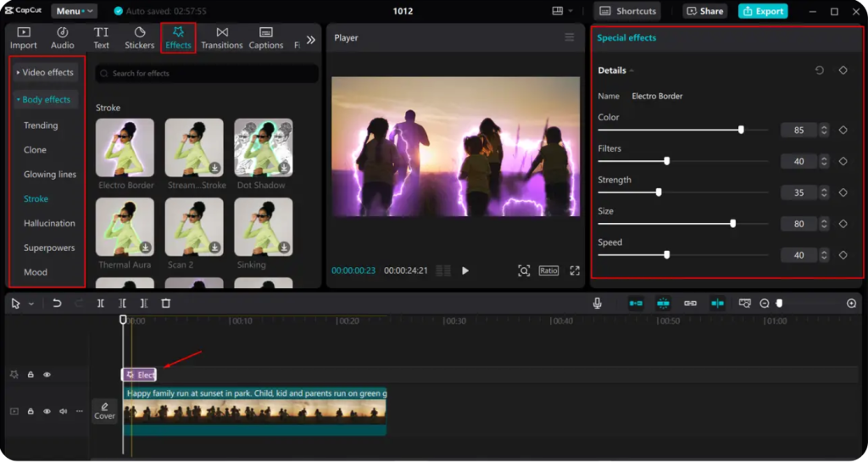Viewport: 868px width, 462px height.
Task: Open the Text tab
Action: [x=102, y=38]
